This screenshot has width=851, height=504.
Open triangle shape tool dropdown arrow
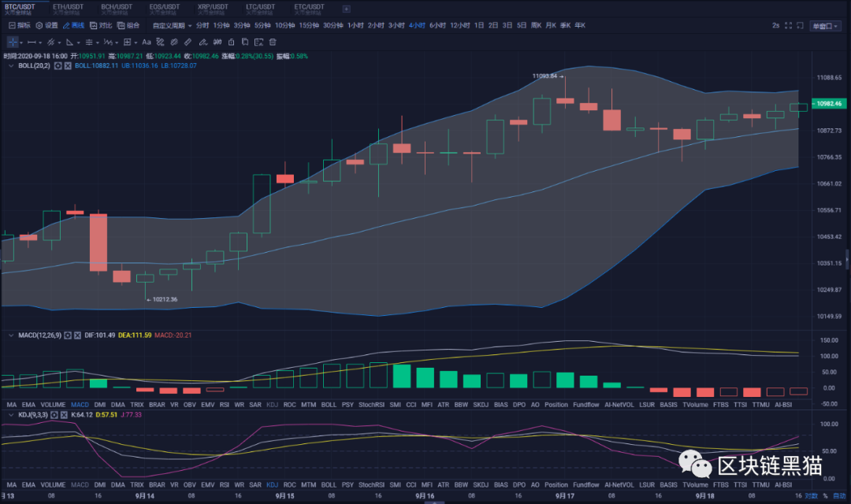(x=79, y=43)
